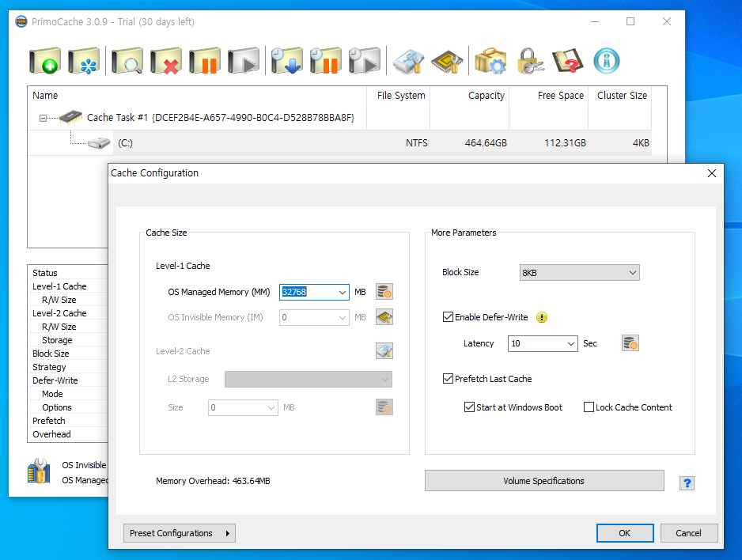Click the license padlock and keys icon
Screen dimensions: 742x560
click(529, 61)
